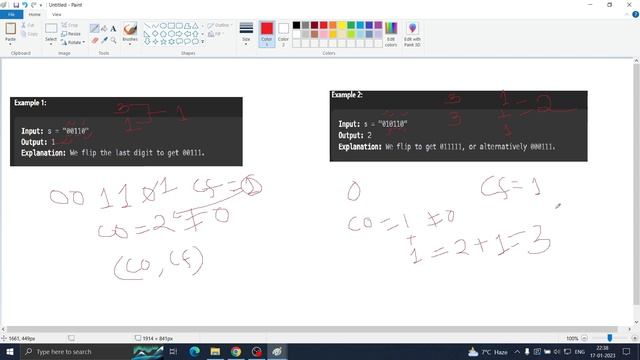Select Color 1 foreground box

(x=267, y=34)
